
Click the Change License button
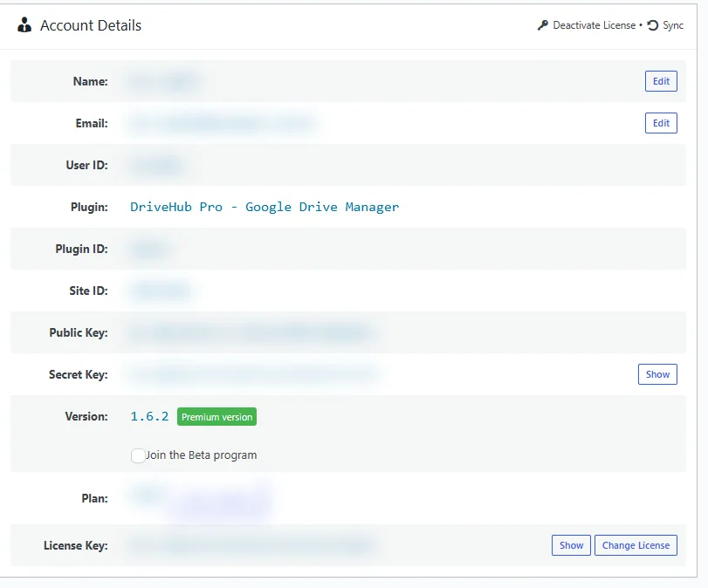pos(636,545)
